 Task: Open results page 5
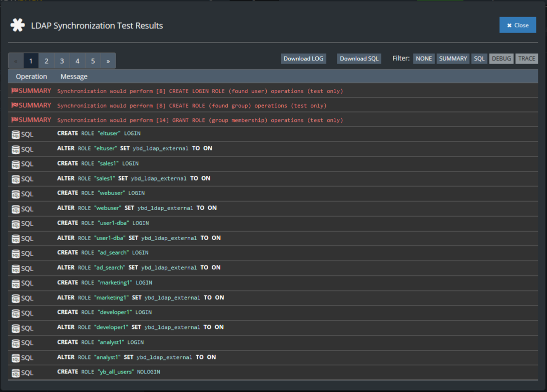click(93, 61)
